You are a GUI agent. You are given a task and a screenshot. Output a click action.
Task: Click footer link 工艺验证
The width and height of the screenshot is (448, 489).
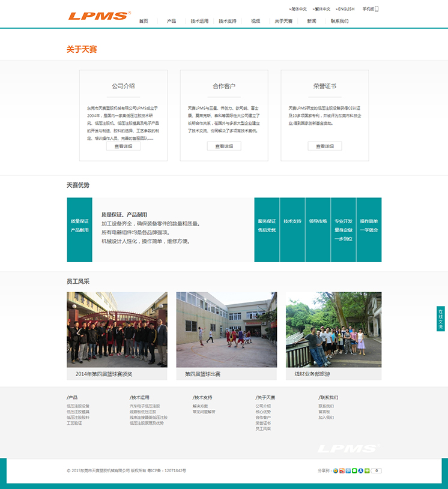click(74, 423)
